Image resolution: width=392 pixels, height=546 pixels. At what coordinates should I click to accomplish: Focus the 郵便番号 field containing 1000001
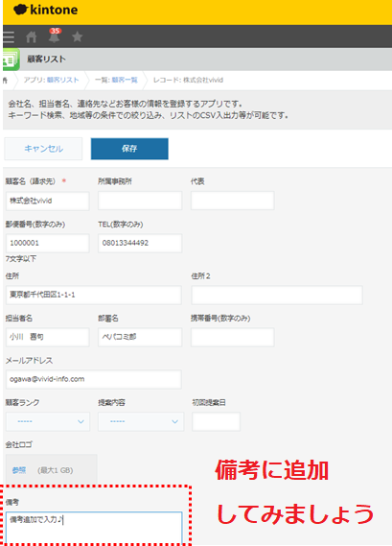coord(47,243)
